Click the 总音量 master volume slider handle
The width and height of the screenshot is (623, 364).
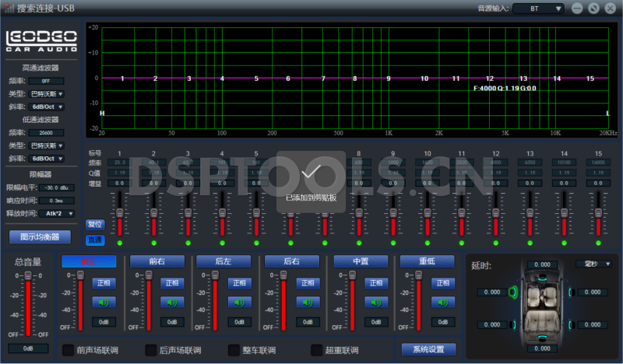point(27,276)
